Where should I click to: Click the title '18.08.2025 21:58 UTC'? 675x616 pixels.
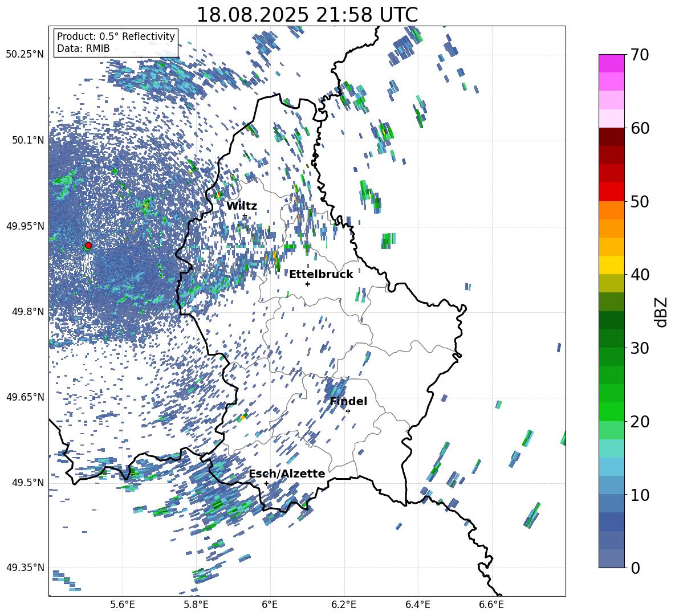(307, 15)
